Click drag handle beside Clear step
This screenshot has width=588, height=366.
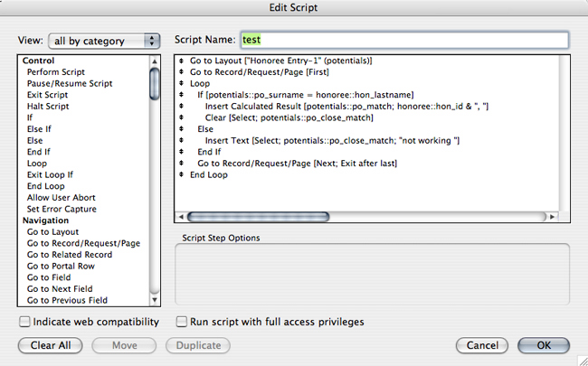click(x=182, y=117)
